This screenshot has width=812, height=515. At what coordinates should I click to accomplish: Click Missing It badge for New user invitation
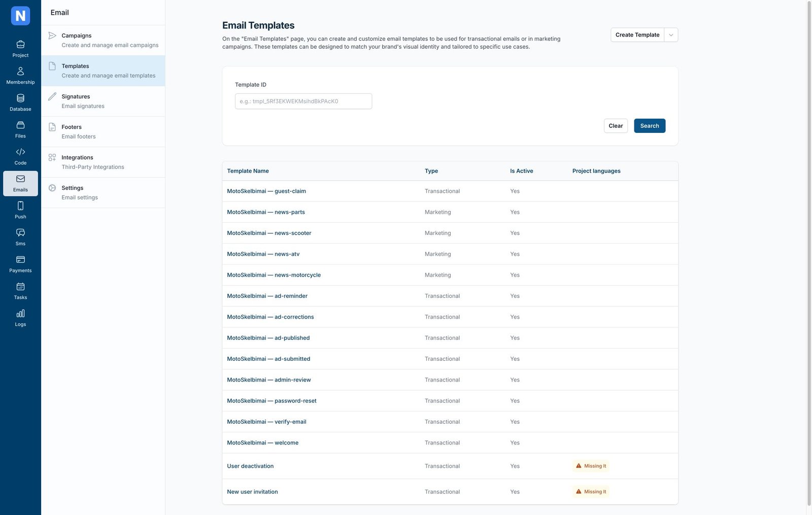pos(591,492)
